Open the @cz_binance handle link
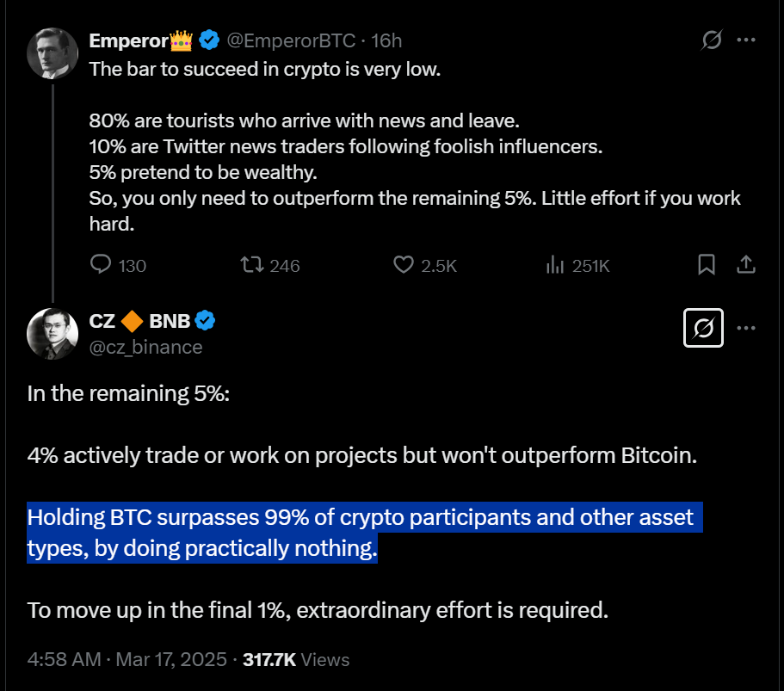Viewport: 784px width, 691px height. click(x=146, y=347)
